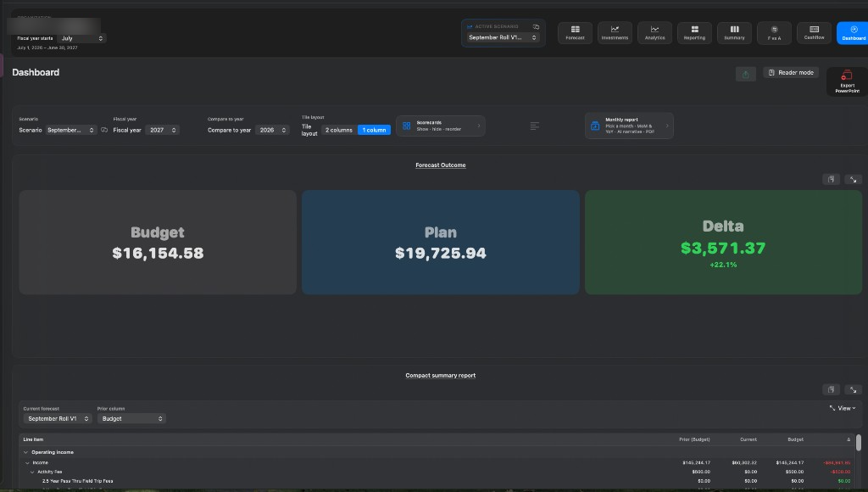Viewport: 868px width, 492px height.
Task: Expand Compact summary report tile fullscreen
Action: click(x=853, y=390)
